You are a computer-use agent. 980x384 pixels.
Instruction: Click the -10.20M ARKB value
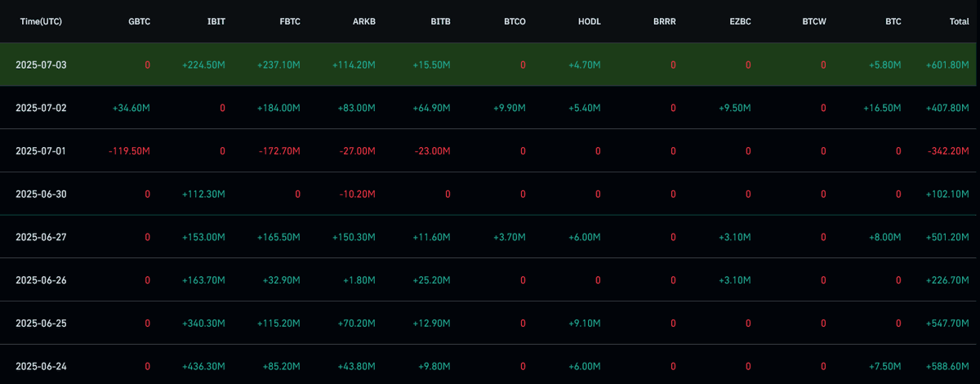pos(358,194)
